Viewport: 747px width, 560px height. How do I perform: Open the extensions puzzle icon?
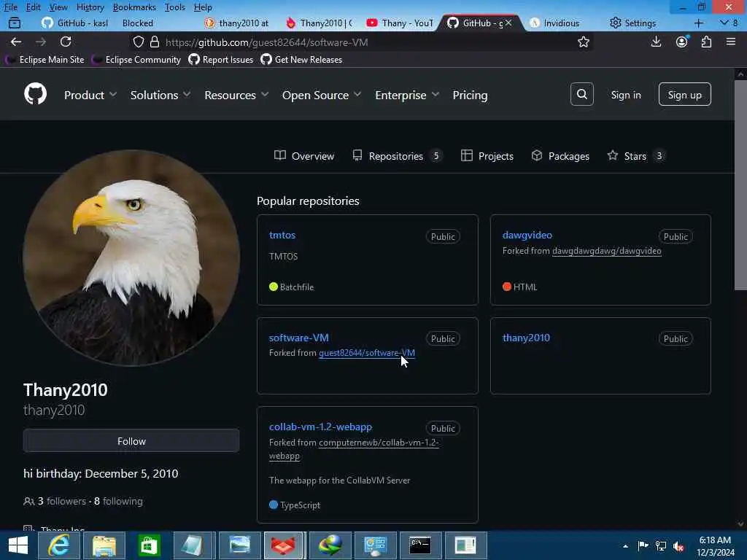tap(706, 42)
